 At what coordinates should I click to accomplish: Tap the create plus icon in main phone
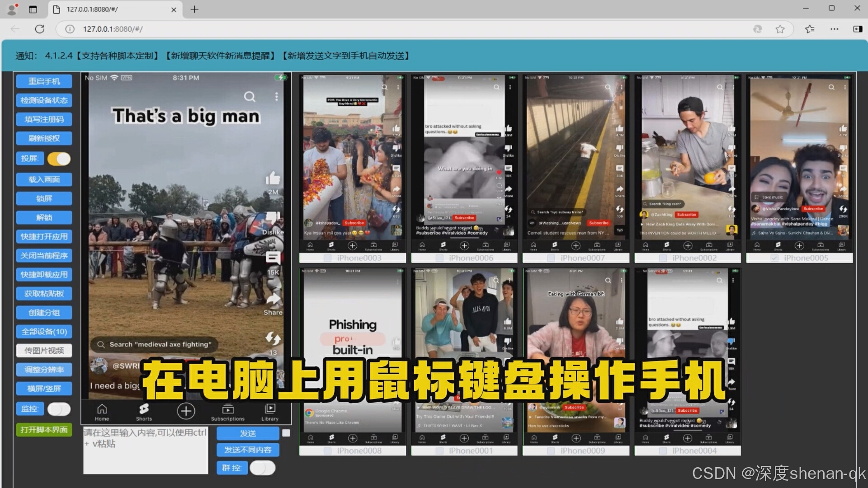pyautogui.click(x=186, y=411)
